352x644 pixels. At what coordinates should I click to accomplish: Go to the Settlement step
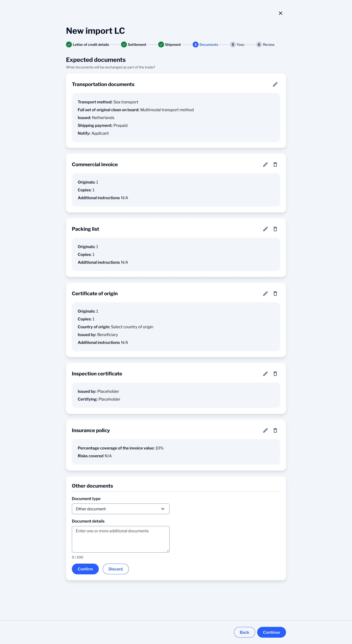[x=134, y=44]
